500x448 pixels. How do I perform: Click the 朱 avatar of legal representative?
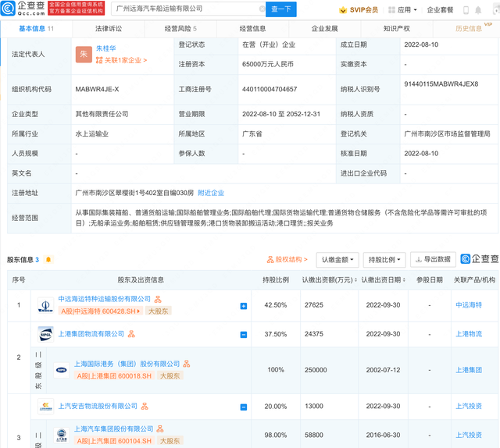[84, 54]
